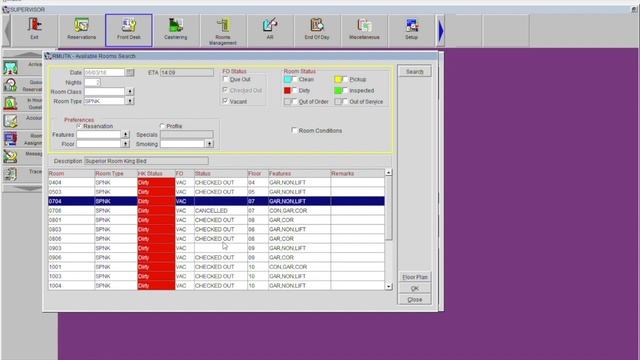Select room 0404 row
Screen dimensions: 640x360
click(x=216, y=182)
